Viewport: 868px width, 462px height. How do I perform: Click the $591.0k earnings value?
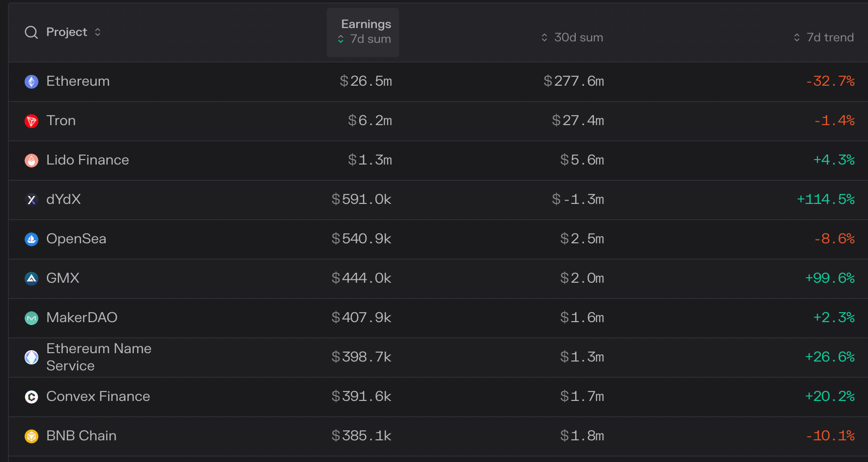click(x=362, y=199)
